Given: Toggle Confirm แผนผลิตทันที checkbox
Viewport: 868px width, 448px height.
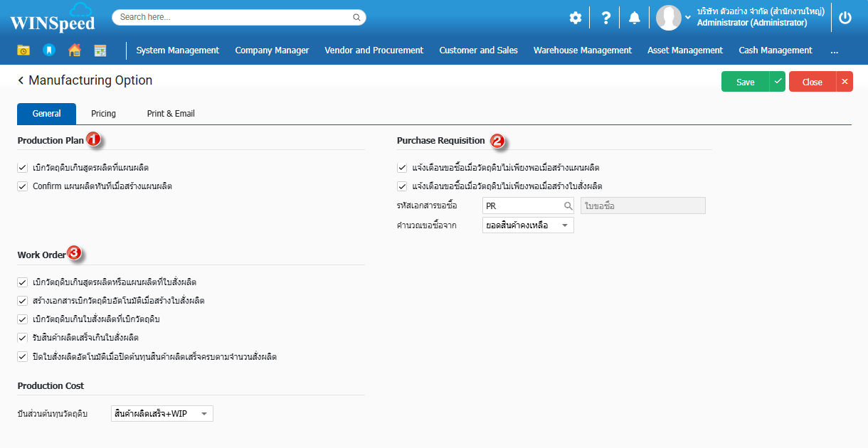Looking at the screenshot, I should 23,186.
